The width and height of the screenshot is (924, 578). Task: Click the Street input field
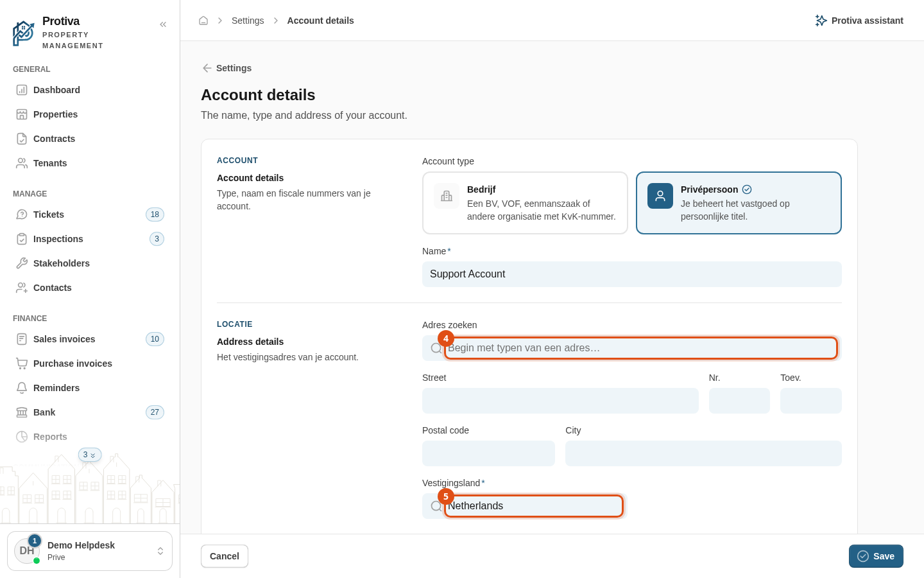point(560,401)
